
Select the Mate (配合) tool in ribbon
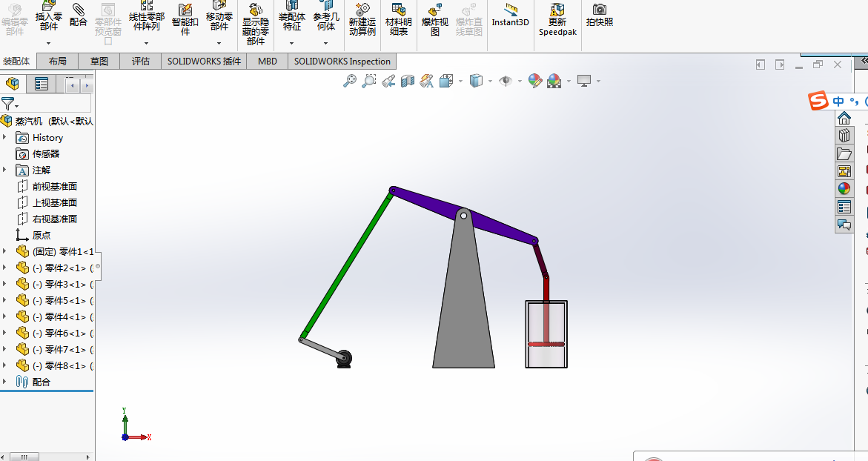pos(78,16)
